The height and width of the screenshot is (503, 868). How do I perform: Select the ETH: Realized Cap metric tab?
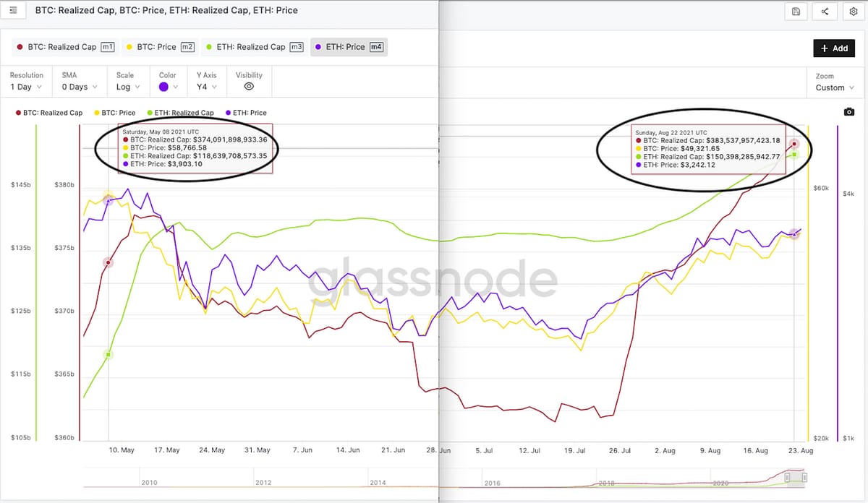point(254,47)
